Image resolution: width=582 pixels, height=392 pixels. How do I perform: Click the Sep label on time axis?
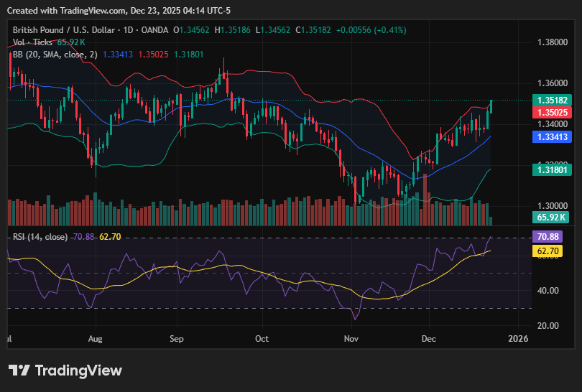point(178,338)
